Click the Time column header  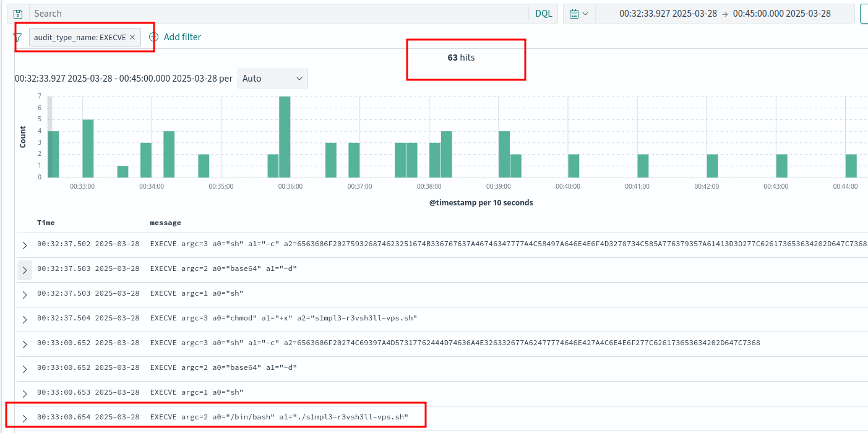click(x=46, y=223)
